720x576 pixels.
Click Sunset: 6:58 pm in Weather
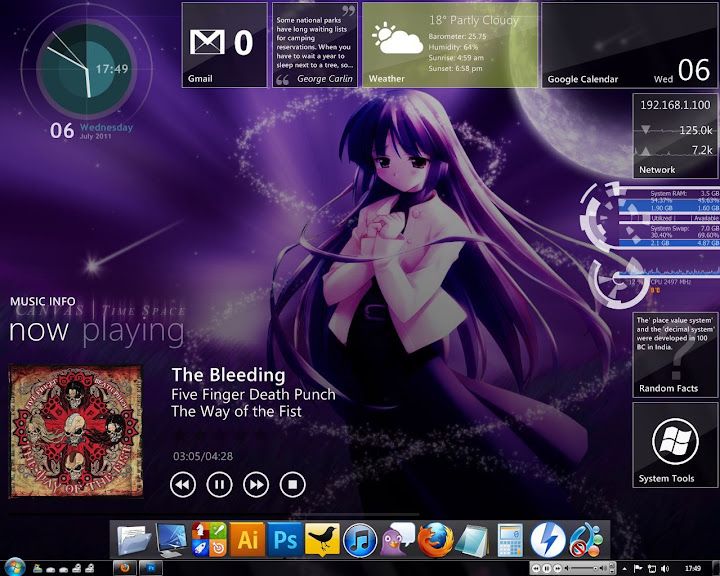456,68
